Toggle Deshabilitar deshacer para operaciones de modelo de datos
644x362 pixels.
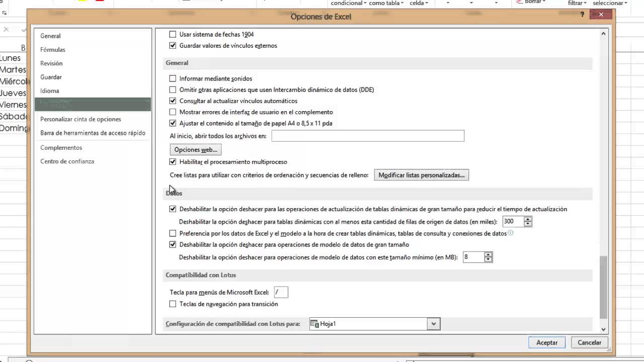point(173,244)
